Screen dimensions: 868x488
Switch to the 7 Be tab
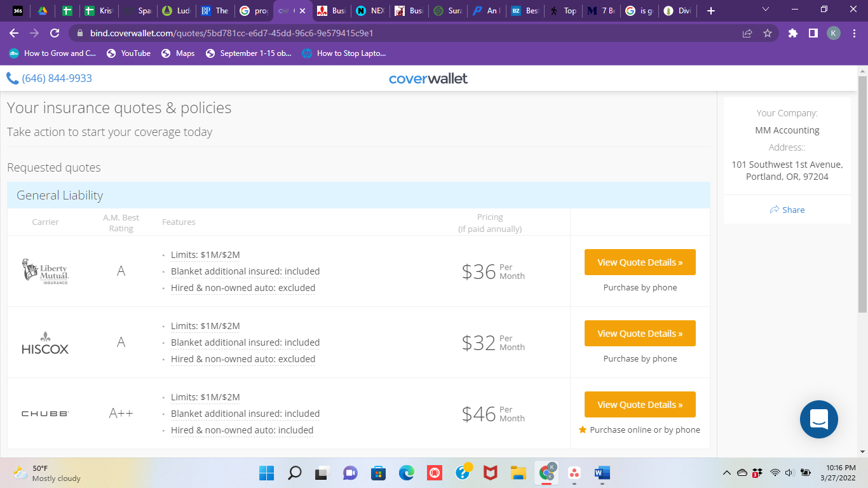tap(601, 11)
